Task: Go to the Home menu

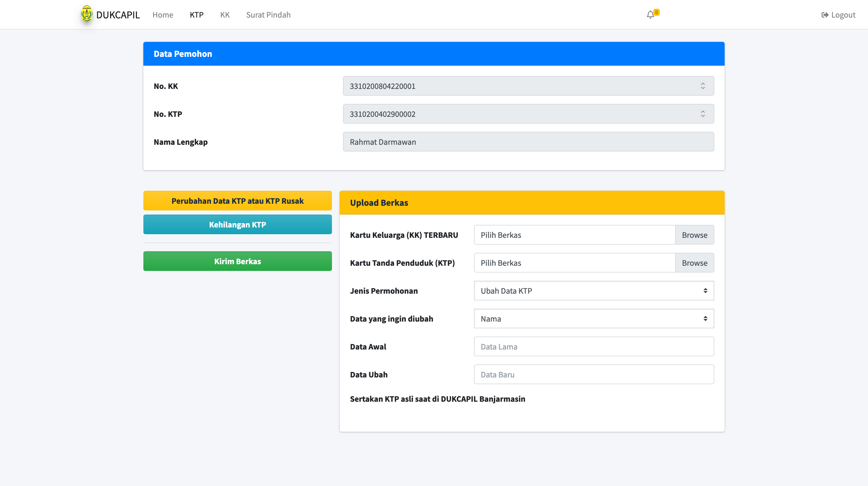Action: click(163, 15)
